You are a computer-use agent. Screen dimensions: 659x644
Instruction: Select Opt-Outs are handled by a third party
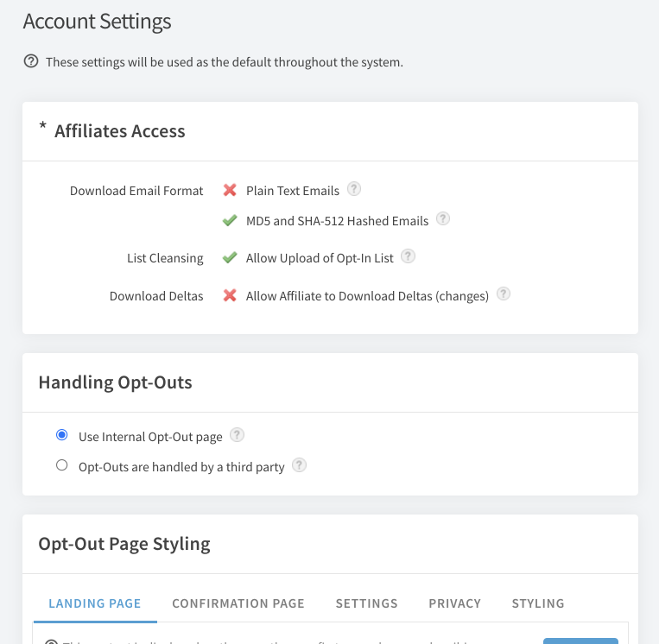coord(62,465)
